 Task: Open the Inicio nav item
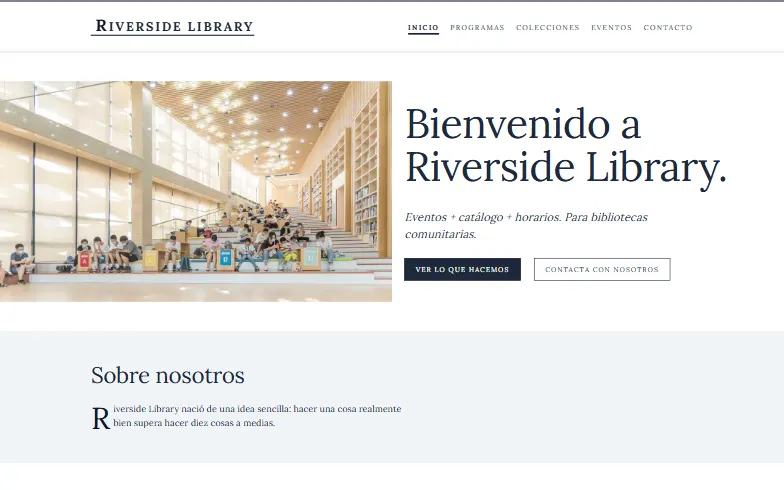click(x=423, y=28)
